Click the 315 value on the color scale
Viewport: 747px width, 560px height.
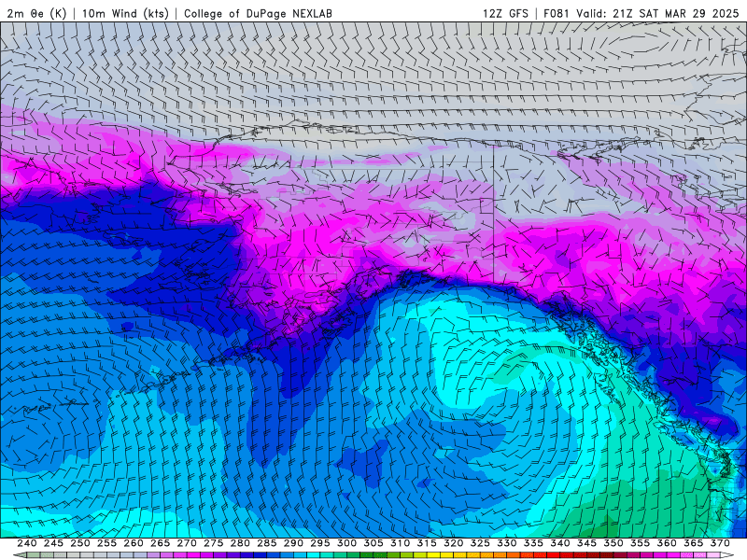pos(427,543)
